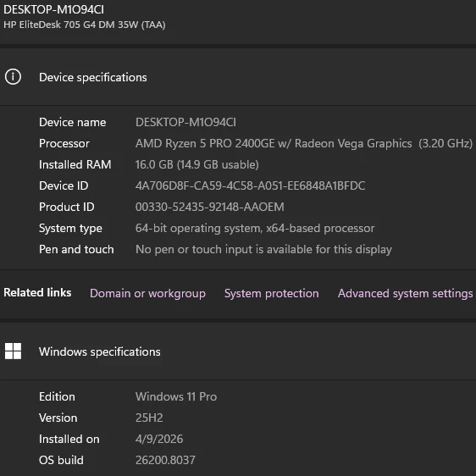This screenshot has height=476, width=476.
Task: Select the DESKTOP-M1O94CI title at top
Action: [x=53, y=9]
